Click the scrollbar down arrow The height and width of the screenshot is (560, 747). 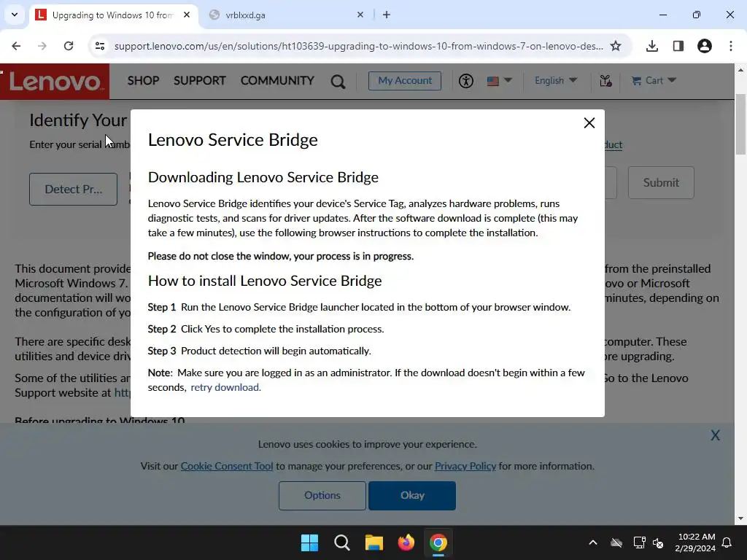(740, 518)
